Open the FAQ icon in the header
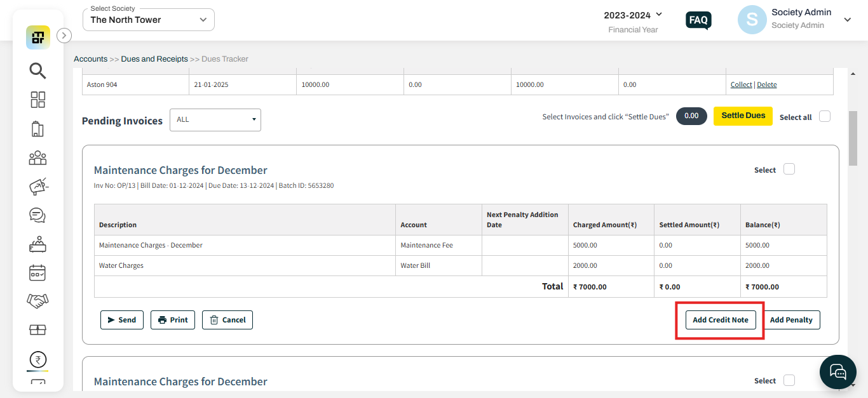Viewport: 868px width, 398px height. 698,20
